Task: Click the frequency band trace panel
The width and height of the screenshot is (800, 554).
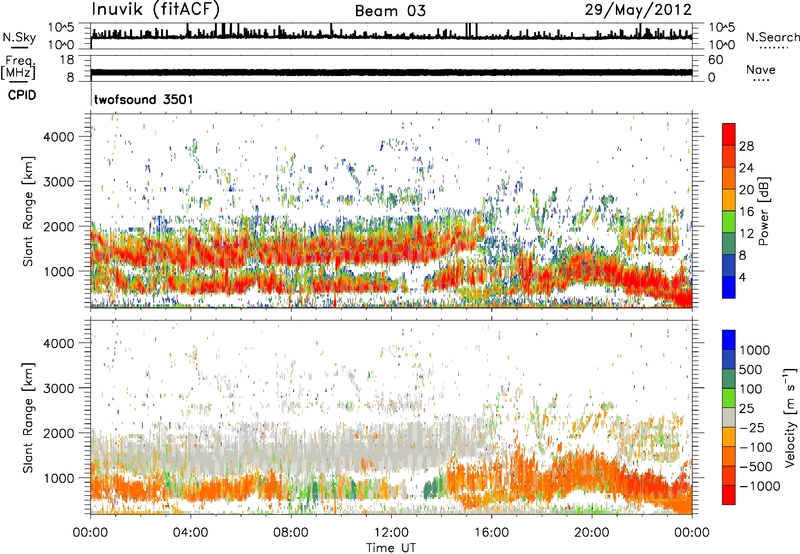Action: click(x=391, y=68)
